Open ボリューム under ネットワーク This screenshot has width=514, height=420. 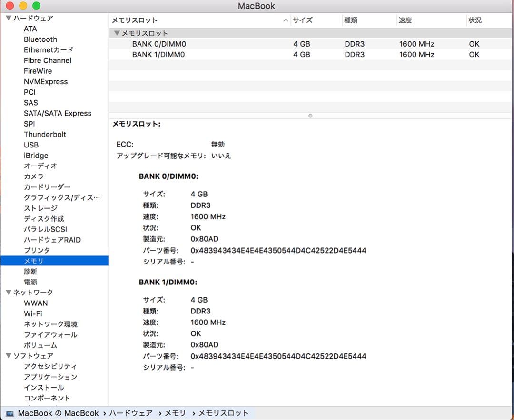[40, 345]
